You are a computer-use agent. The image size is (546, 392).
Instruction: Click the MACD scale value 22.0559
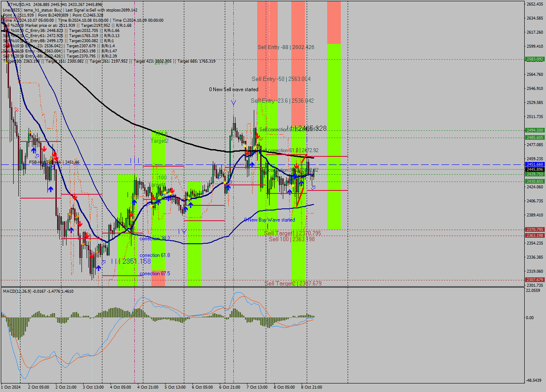pos(533,290)
